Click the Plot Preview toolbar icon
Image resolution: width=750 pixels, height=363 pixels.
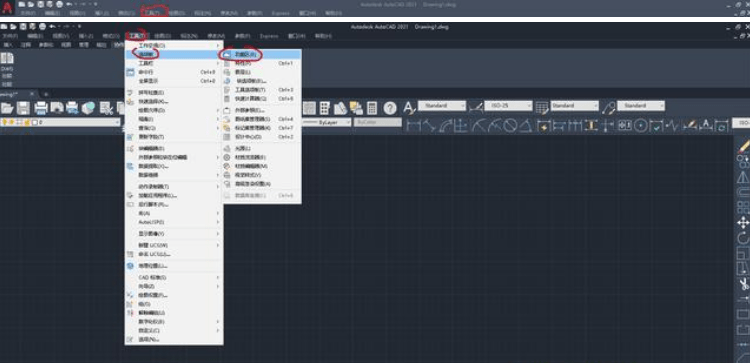tap(57, 109)
